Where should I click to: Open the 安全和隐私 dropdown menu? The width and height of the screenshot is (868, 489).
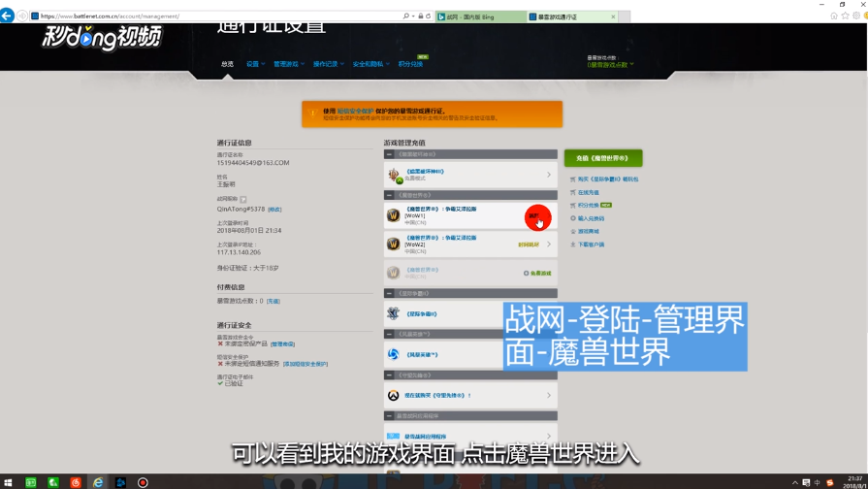(x=370, y=64)
